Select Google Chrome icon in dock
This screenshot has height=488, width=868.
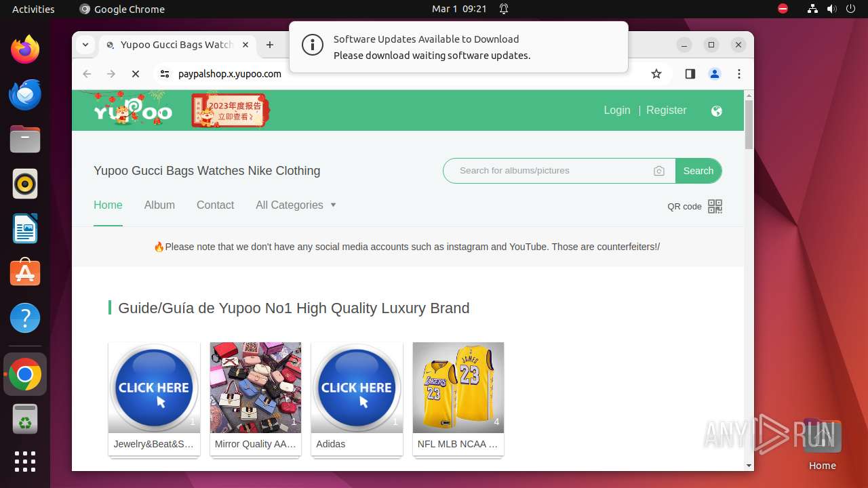[25, 374]
